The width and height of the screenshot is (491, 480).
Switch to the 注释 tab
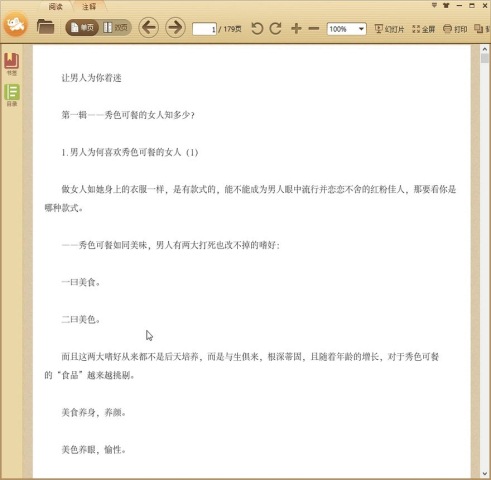(89, 7)
